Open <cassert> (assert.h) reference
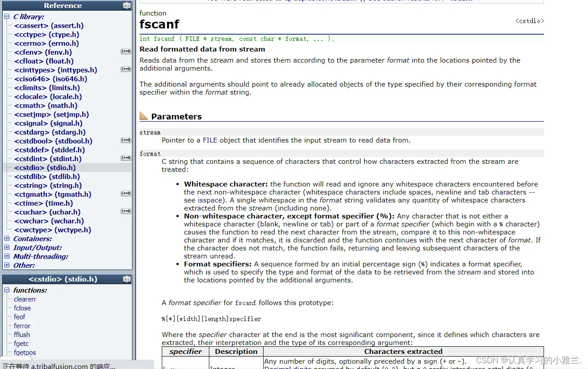 (x=49, y=26)
